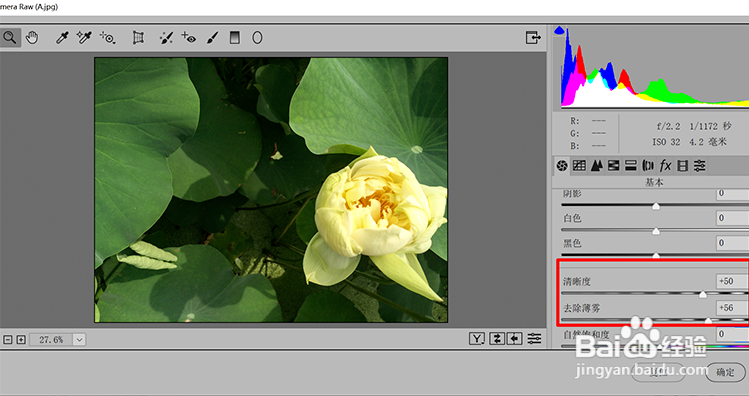Open the Basic panel tab
This screenshot has width=749, height=396.
tap(562, 166)
